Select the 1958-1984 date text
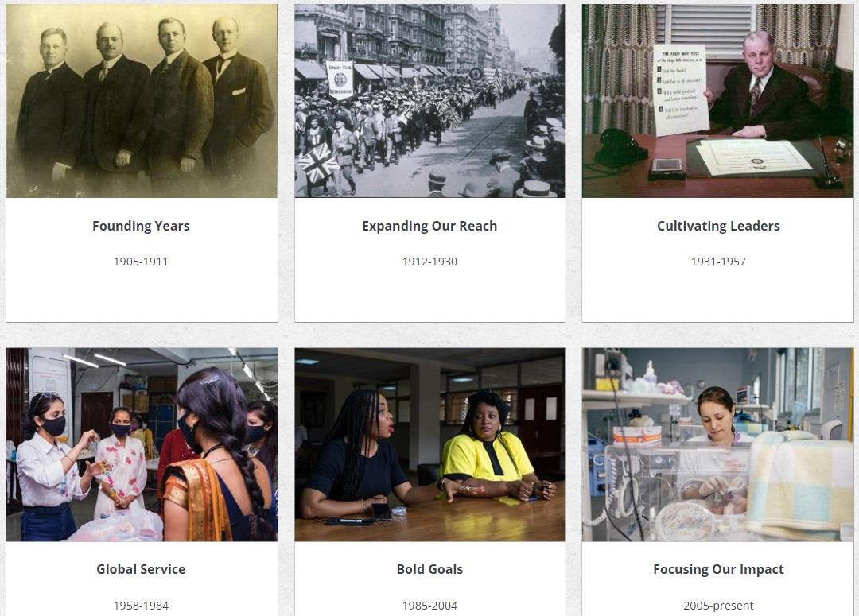The height and width of the screenshot is (616, 859). [x=141, y=606]
